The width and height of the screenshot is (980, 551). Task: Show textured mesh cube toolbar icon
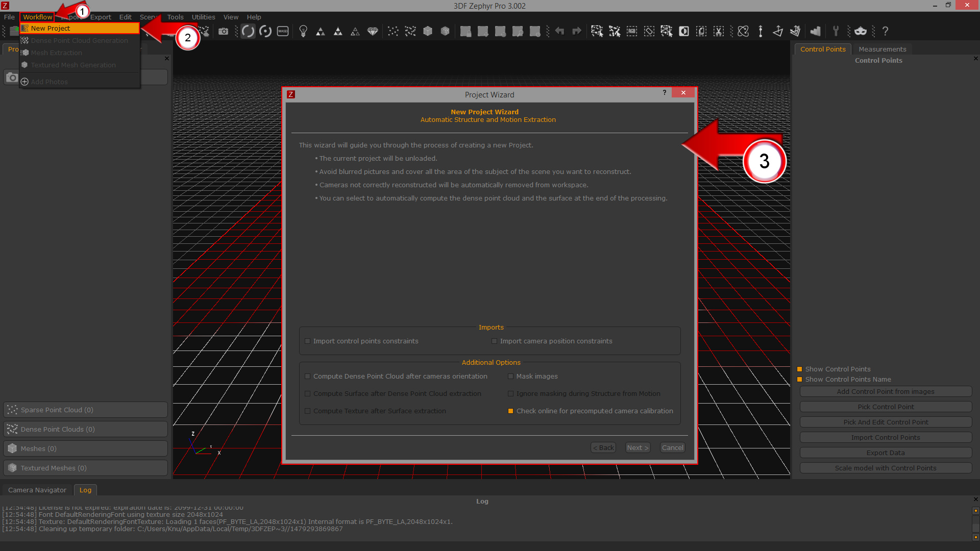click(x=445, y=32)
